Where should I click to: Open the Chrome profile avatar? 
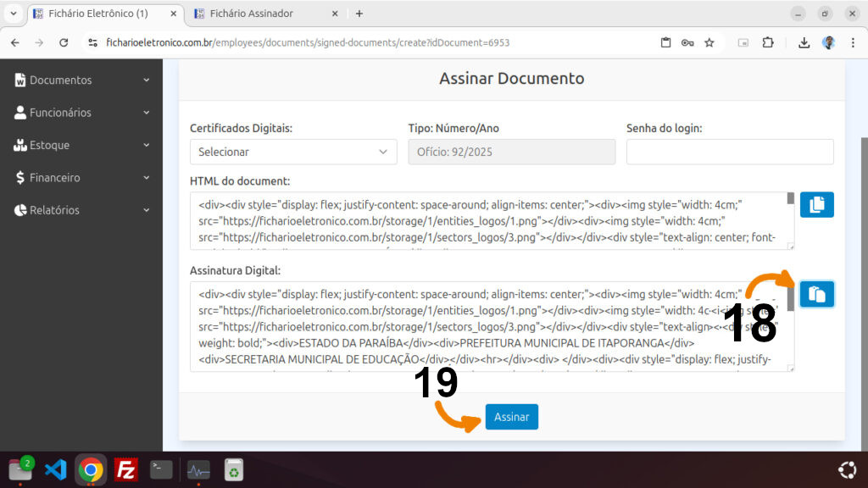(x=829, y=42)
